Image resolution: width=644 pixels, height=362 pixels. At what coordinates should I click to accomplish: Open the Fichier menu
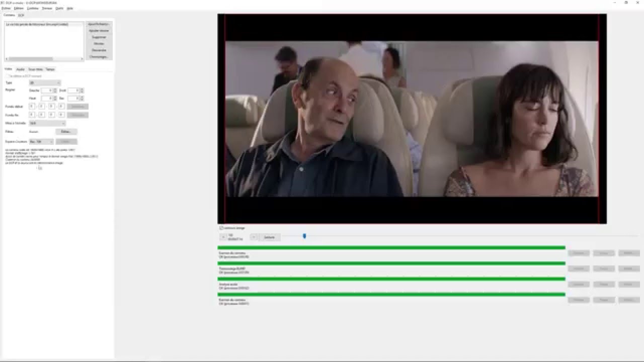(x=6, y=9)
